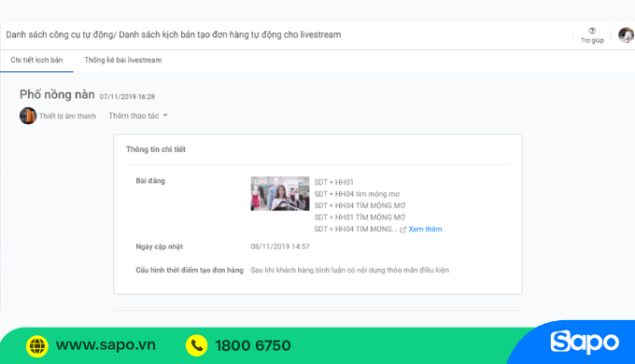Open the user profile avatar

point(626,35)
